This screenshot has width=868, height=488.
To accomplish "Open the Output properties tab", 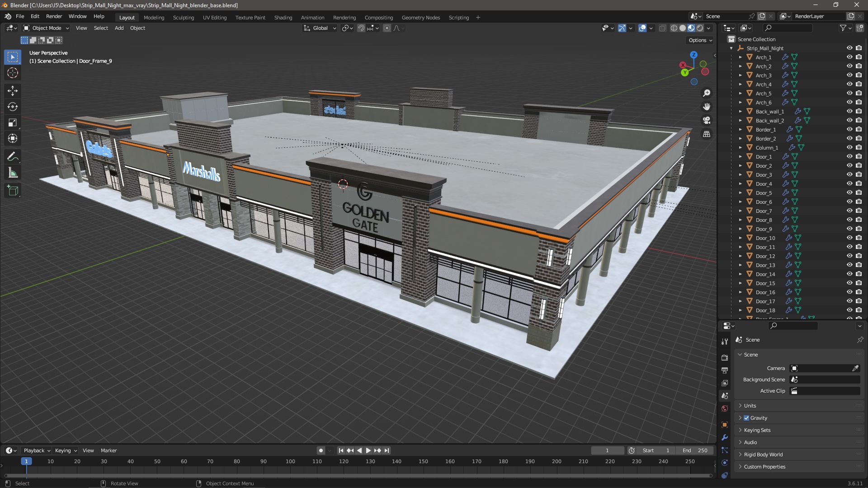I will point(725,370).
